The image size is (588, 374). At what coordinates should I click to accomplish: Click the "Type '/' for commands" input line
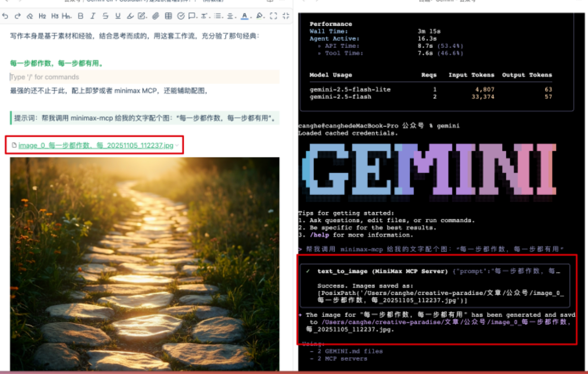144,77
